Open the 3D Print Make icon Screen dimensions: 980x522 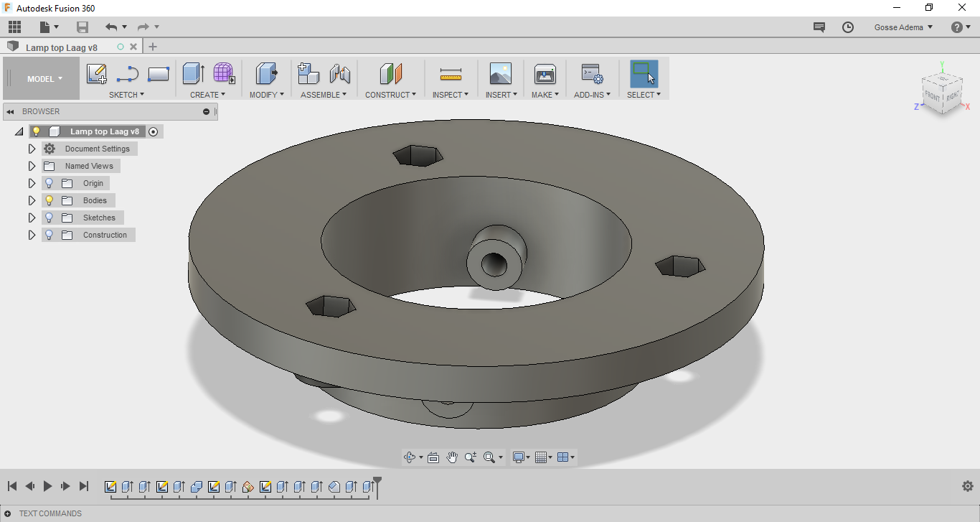[545, 74]
